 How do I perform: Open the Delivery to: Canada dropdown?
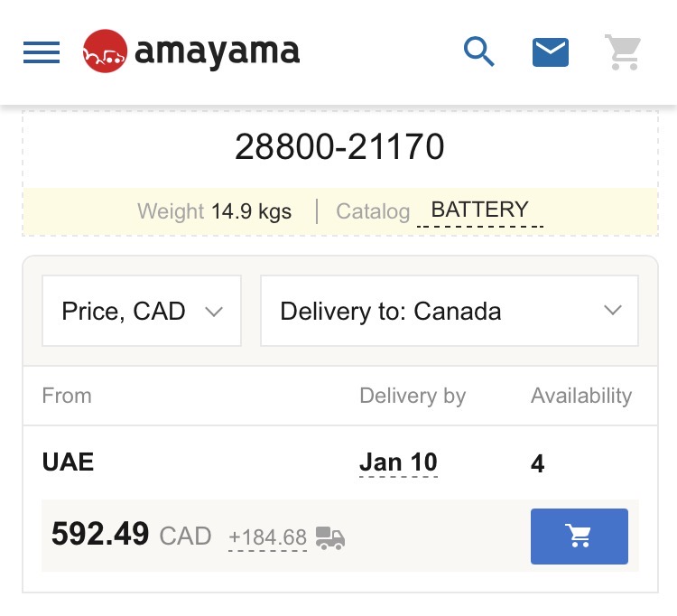pos(449,312)
